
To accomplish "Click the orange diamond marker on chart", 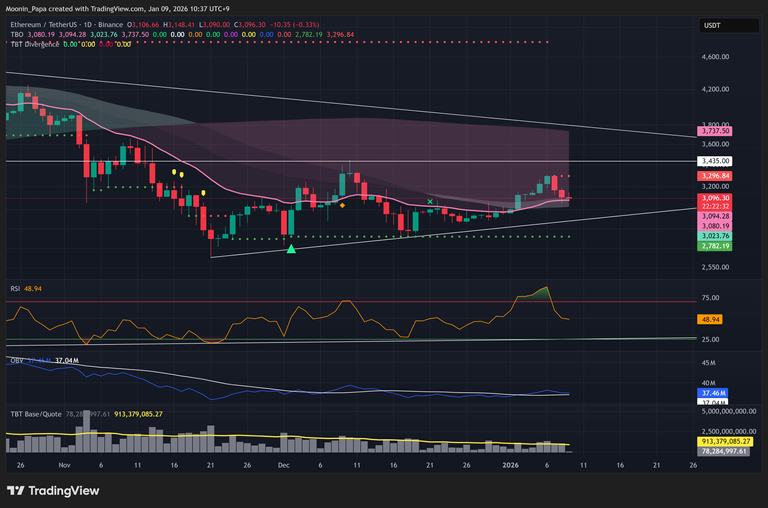I will 343,206.
